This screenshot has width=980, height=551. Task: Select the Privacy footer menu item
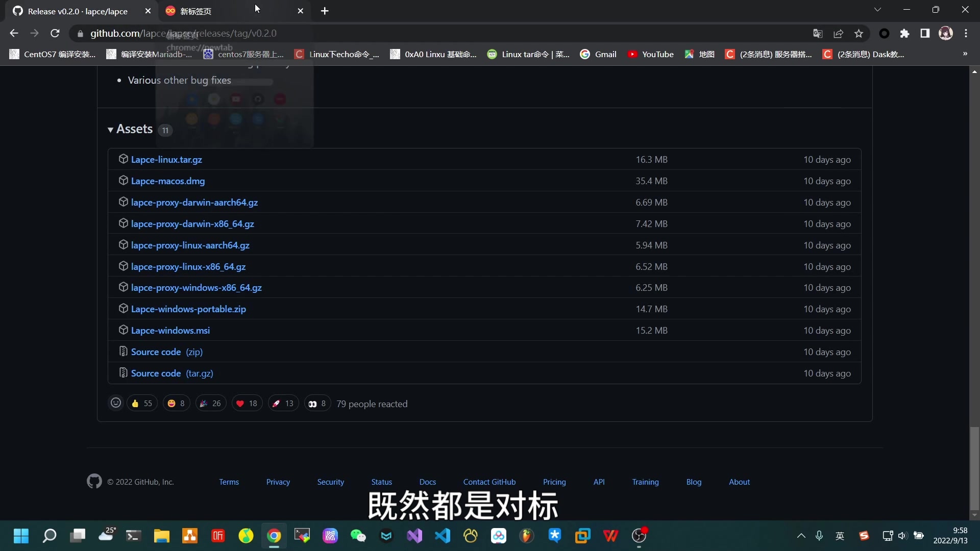tap(278, 482)
